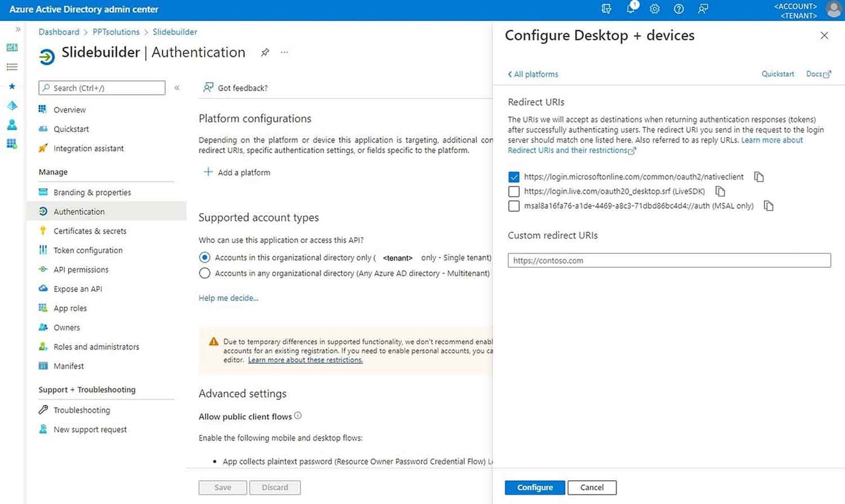The image size is (845, 504).
Task: Click the Configure button
Action: coord(535,488)
